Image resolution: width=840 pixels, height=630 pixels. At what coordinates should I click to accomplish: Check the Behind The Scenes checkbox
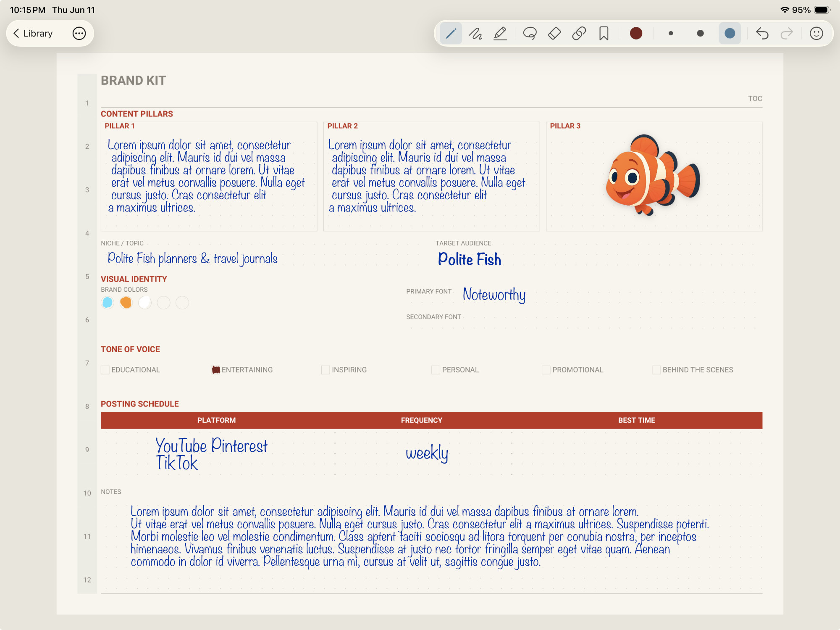tap(656, 370)
